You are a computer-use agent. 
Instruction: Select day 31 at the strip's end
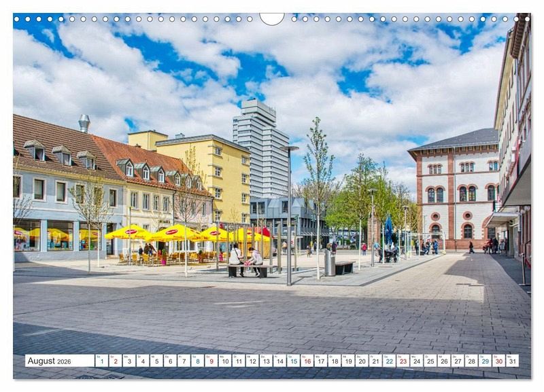pos(512,361)
